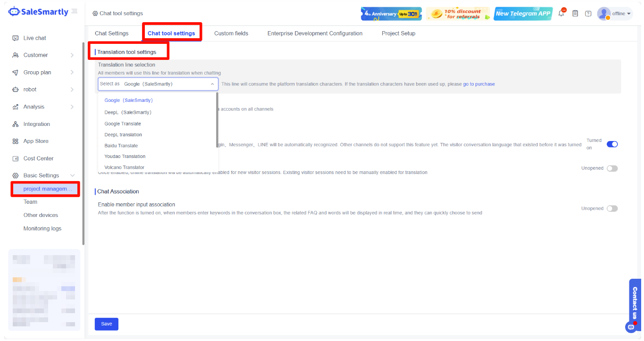Collapse the sidebar with the hamburger icon
The height and width of the screenshot is (341, 644).
click(x=75, y=11)
